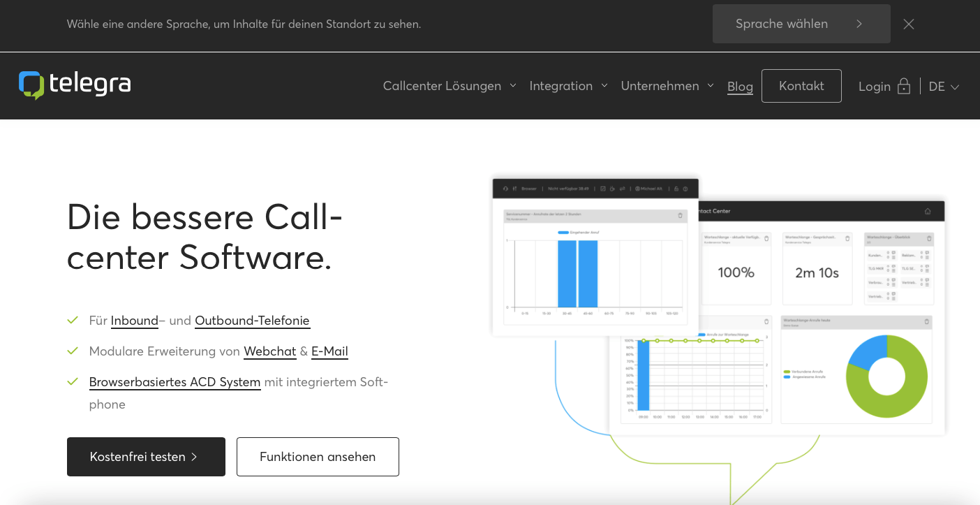The image size is (980, 505).
Task: Click the banner text "Wähle eine andere Sprache"
Action: click(x=138, y=24)
